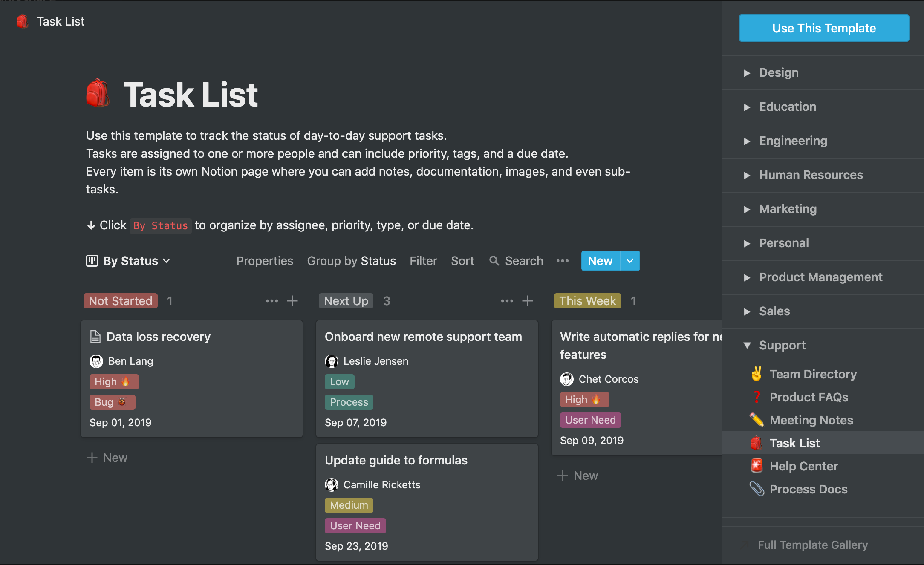Click the Not Started status label

pyautogui.click(x=121, y=301)
